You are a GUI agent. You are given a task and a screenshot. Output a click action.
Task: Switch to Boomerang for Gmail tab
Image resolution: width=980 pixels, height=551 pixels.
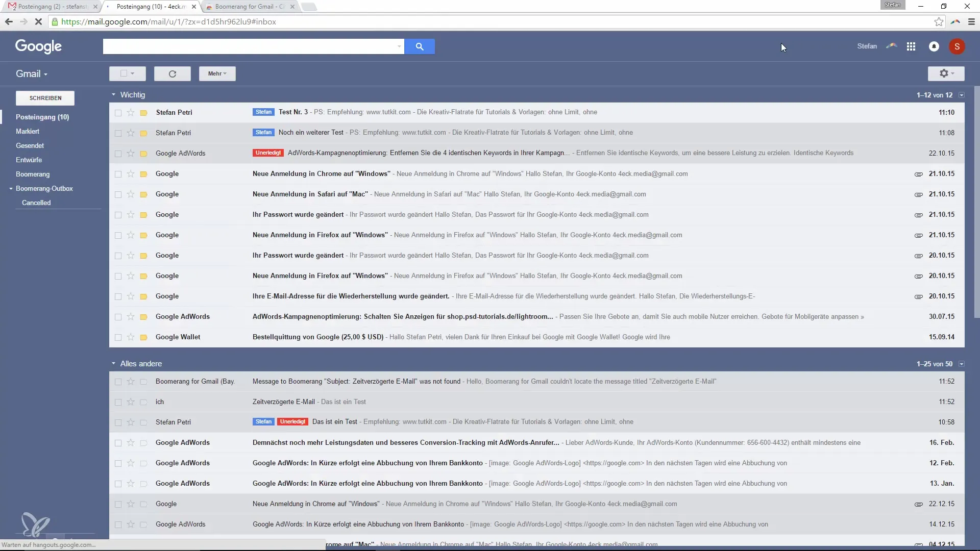coord(250,7)
